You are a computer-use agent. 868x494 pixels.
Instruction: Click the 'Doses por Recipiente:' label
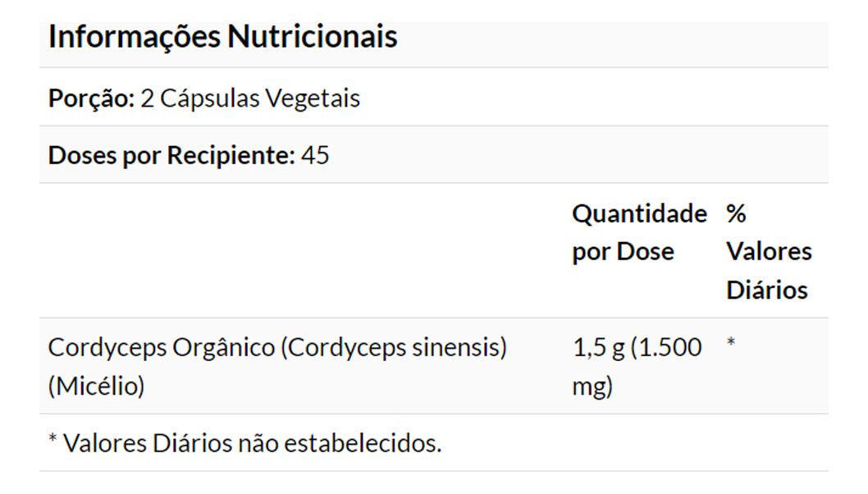click(171, 155)
